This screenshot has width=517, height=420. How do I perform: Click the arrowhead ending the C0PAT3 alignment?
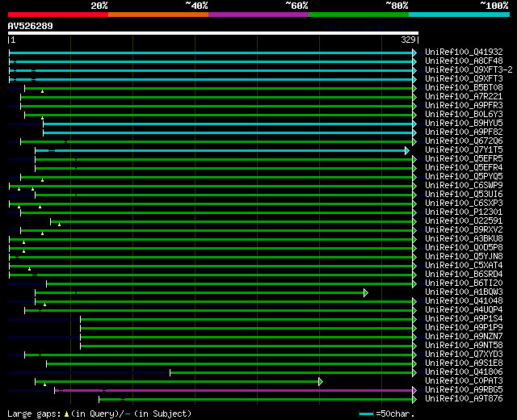(321, 381)
